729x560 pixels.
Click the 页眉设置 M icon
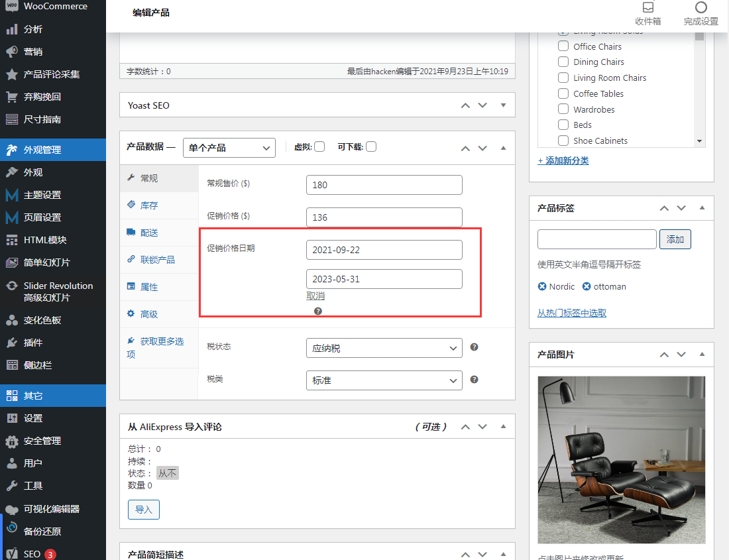(12, 217)
